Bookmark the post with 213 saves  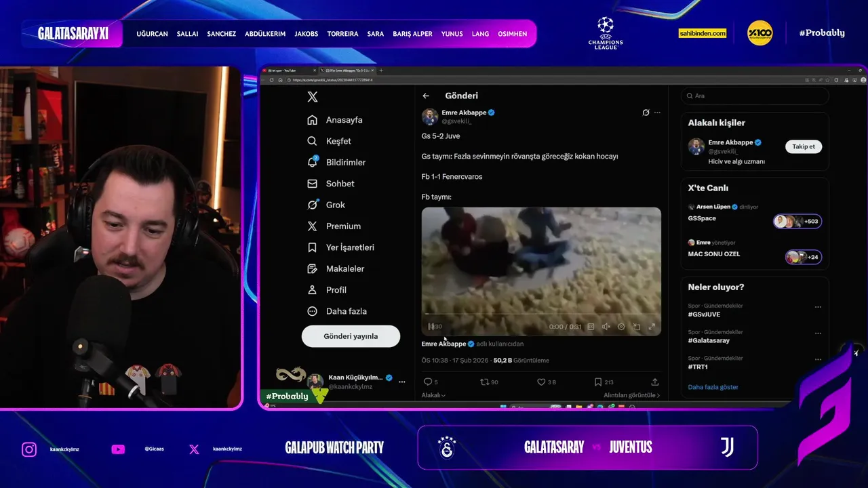604,382
